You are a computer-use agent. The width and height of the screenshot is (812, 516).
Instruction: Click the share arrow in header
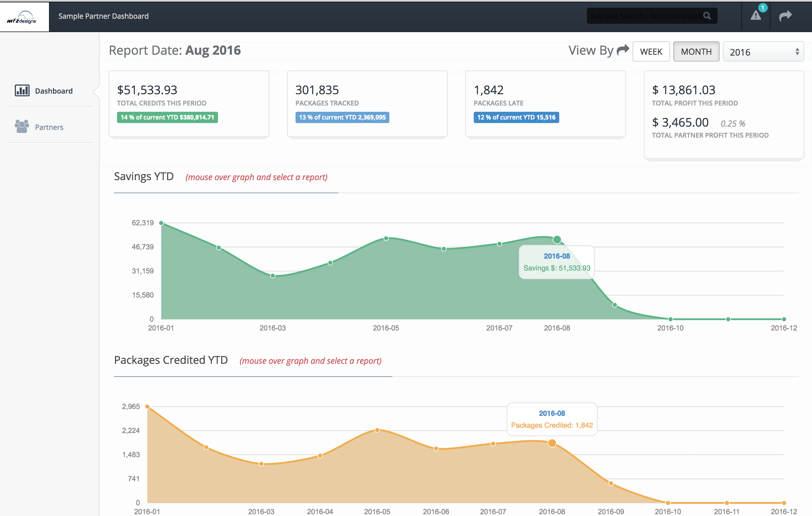[785, 15]
